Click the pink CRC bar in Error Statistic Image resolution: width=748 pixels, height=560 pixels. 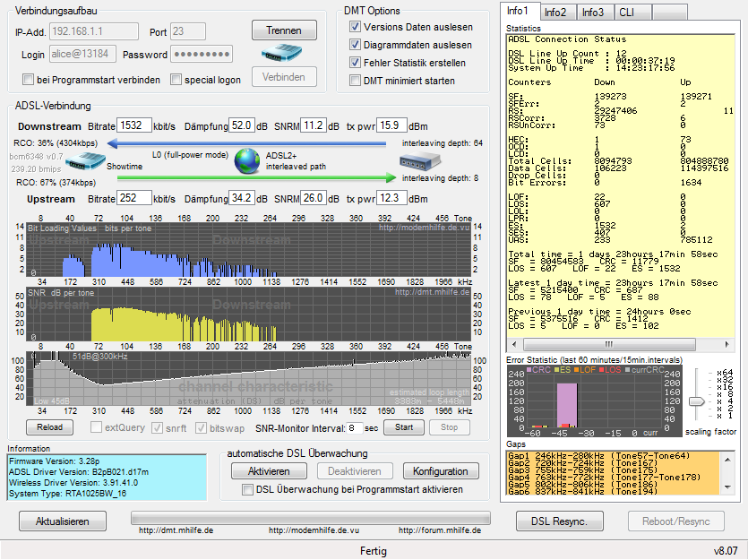click(567, 404)
